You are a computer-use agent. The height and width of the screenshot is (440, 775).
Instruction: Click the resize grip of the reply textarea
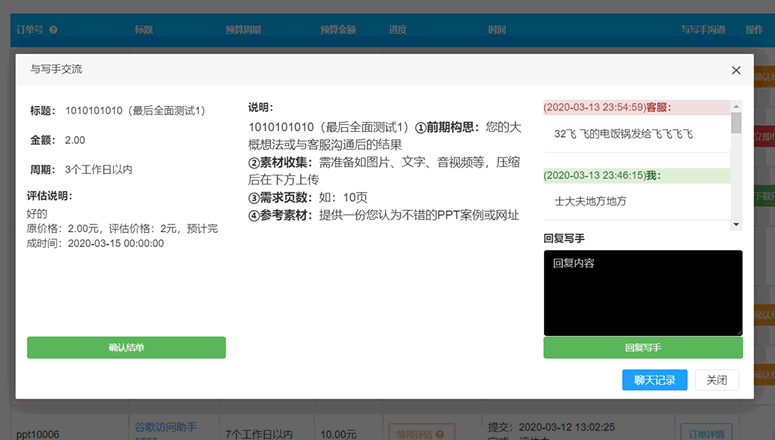[x=739, y=333]
